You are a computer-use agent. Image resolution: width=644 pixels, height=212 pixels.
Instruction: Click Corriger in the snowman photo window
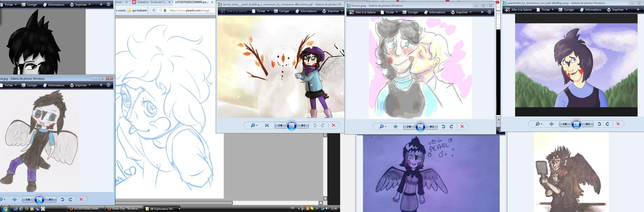click(x=282, y=11)
